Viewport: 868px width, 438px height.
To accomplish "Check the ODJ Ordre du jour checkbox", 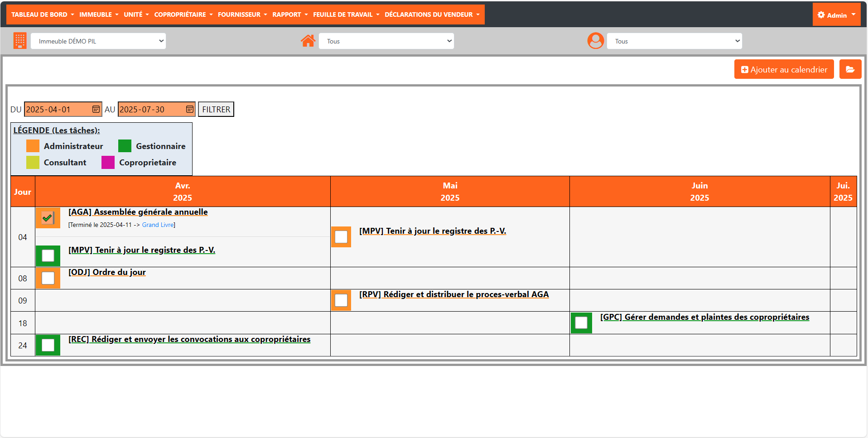I will (48, 278).
